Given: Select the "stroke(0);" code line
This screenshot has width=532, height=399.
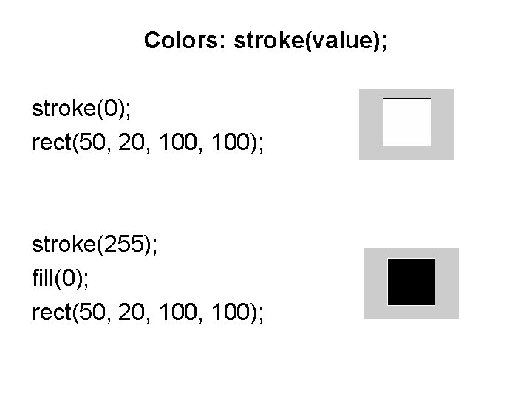Looking at the screenshot, I should click(x=81, y=109).
